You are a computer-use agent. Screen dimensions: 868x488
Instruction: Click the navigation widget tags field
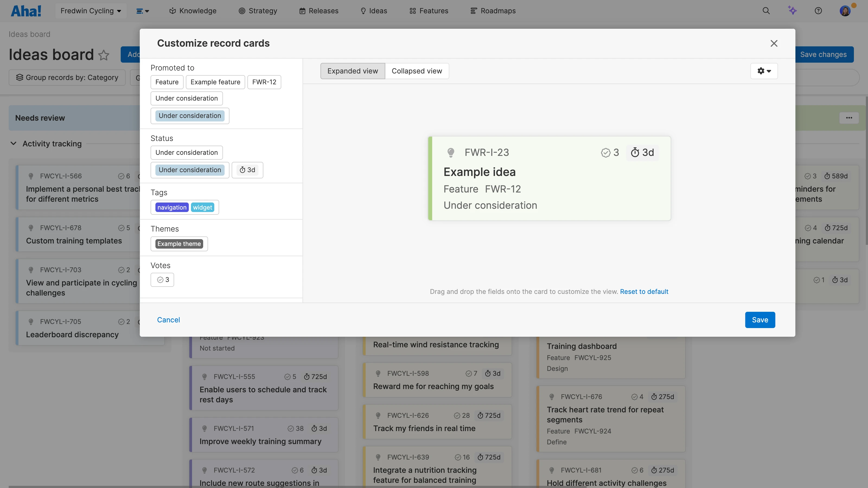(x=185, y=207)
